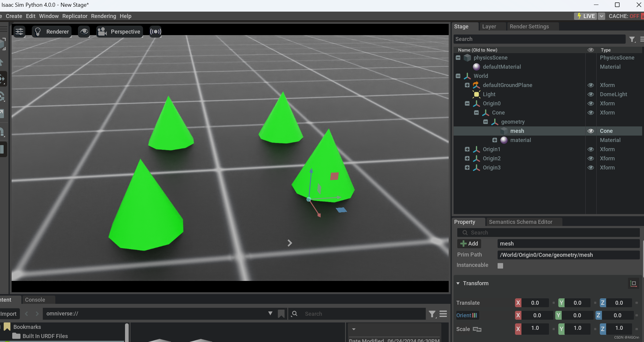Open the Perspective camera button
644x342 pixels.
tap(120, 31)
